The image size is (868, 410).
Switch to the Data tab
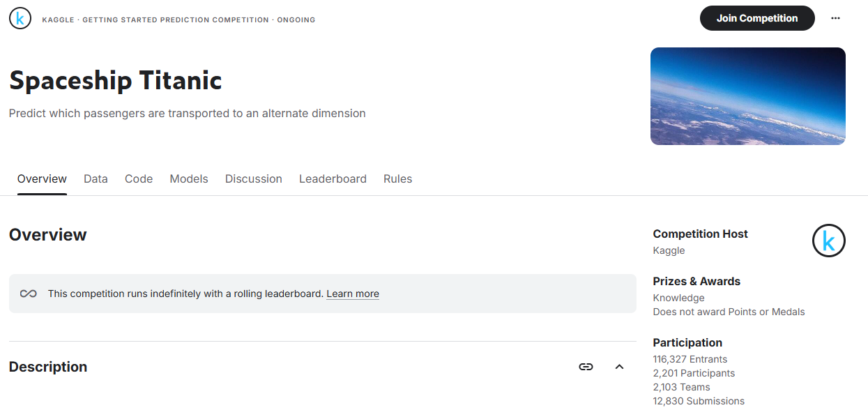96,179
